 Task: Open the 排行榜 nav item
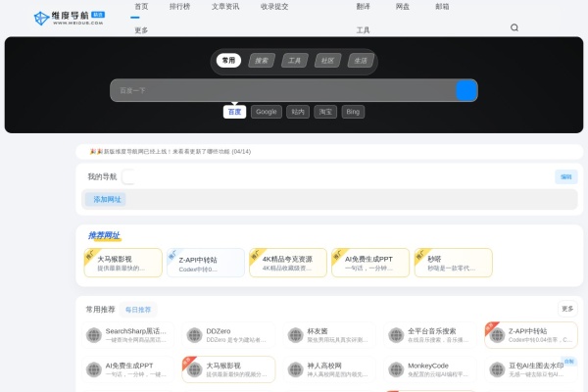tap(179, 7)
